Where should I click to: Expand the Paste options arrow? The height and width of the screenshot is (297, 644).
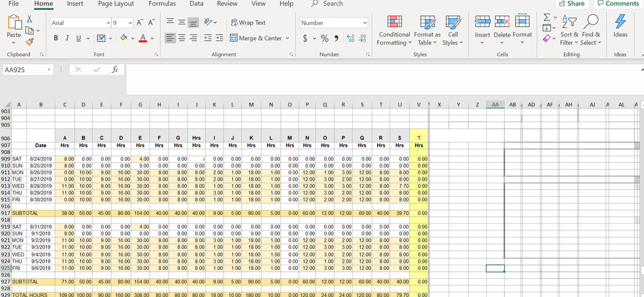point(14,41)
